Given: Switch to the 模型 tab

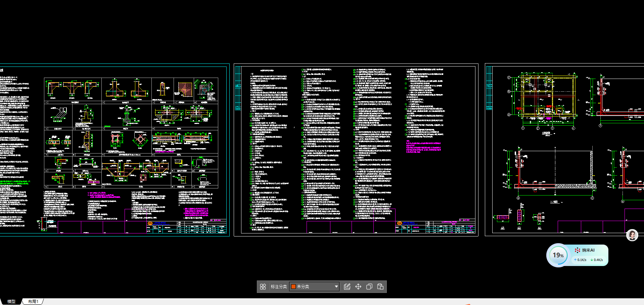Looking at the screenshot, I should [11, 302].
